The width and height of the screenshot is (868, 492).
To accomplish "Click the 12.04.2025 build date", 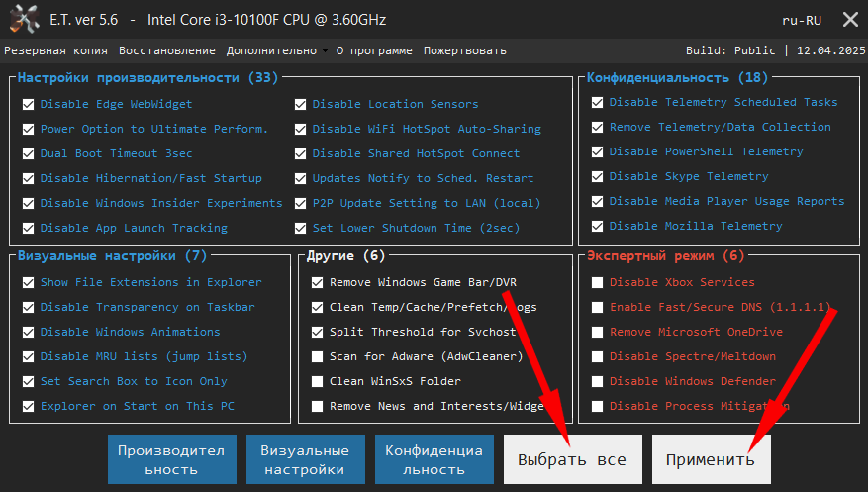I will pyautogui.click(x=831, y=50).
